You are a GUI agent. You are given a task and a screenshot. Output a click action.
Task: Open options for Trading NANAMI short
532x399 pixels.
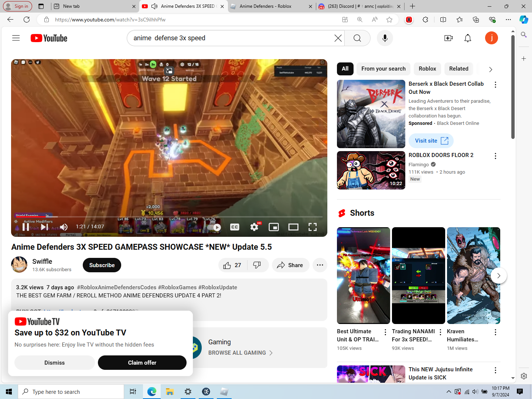[x=440, y=332]
